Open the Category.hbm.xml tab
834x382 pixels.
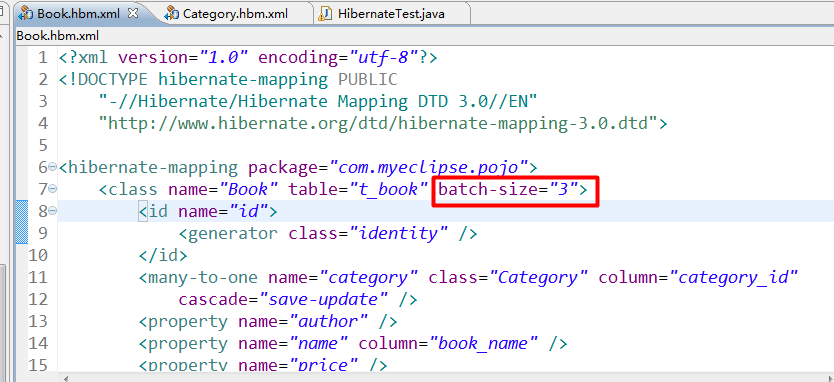pos(234,13)
